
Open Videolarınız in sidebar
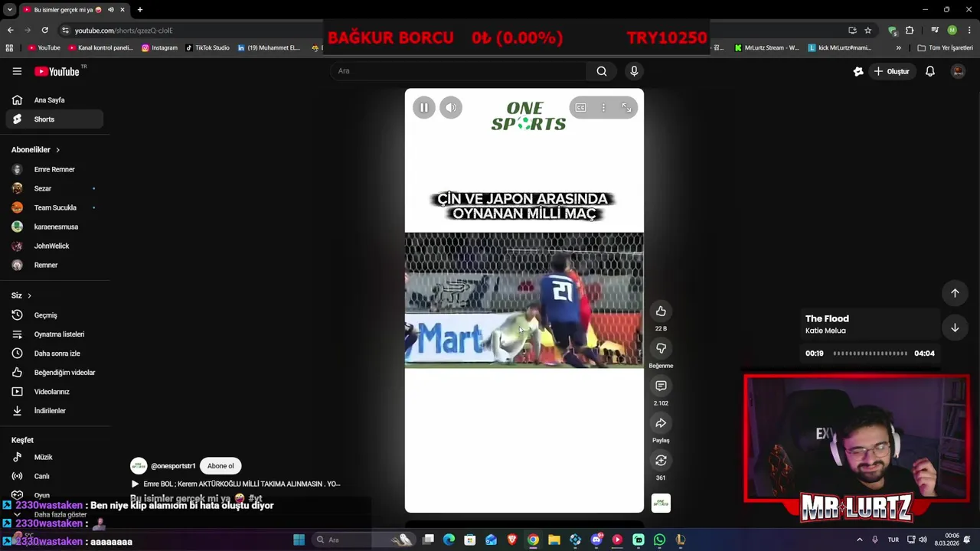tap(54, 392)
